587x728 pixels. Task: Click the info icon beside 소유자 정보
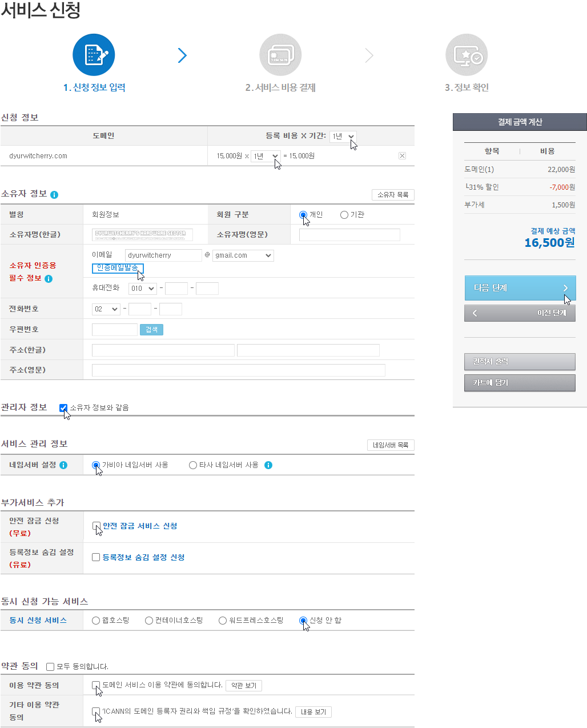click(x=54, y=194)
